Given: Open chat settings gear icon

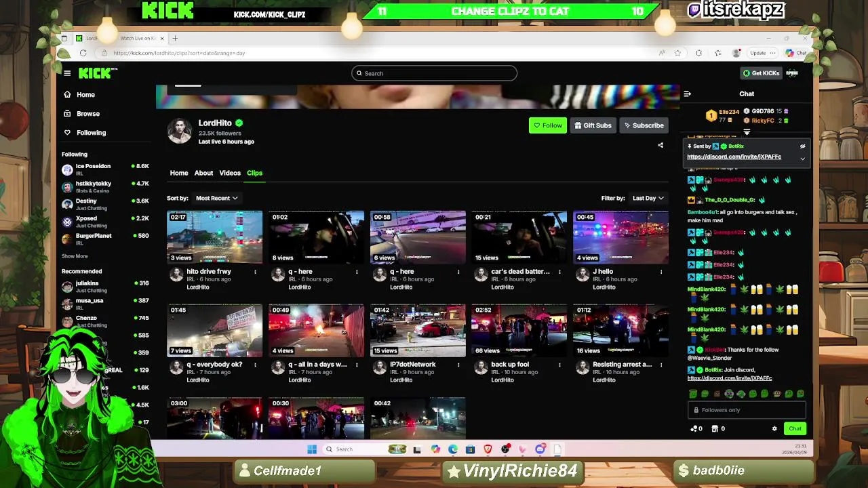Looking at the screenshot, I should tap(774, 428).
